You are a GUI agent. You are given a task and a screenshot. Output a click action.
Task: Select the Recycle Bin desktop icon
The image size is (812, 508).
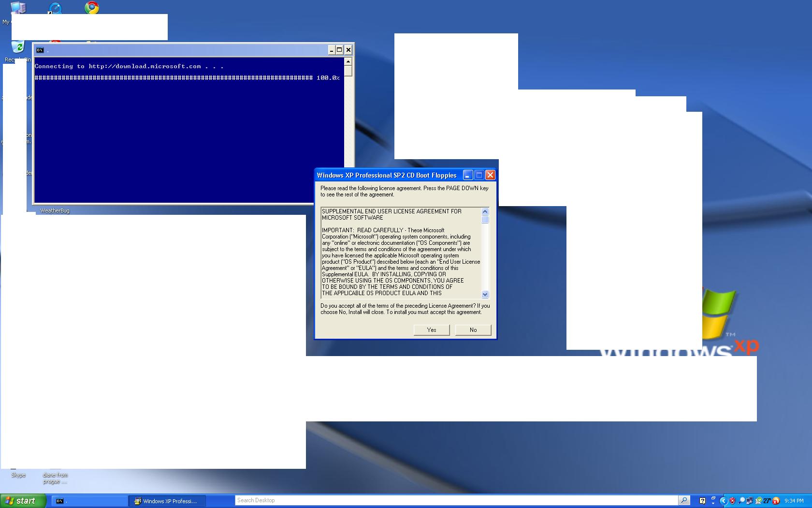[18, 47]
